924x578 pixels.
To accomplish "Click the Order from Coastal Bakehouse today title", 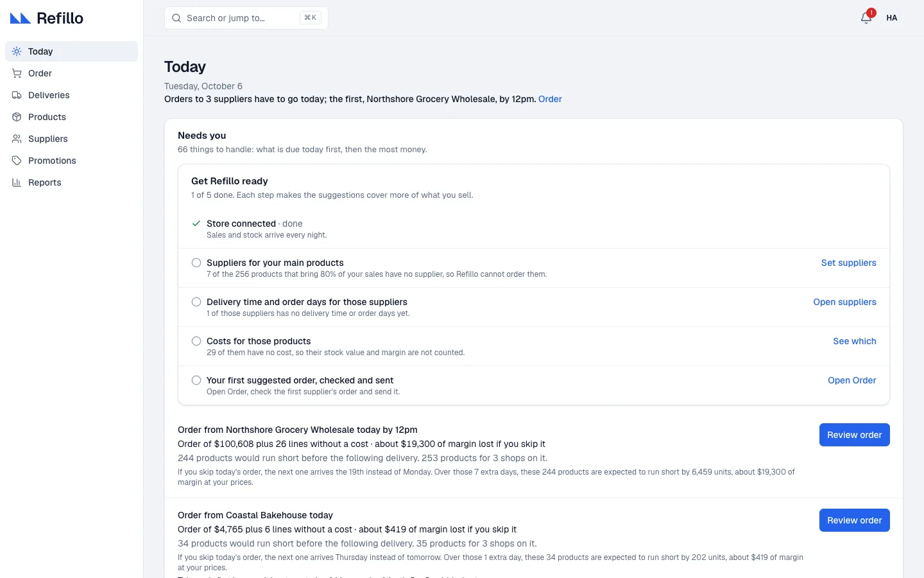I will click(255, 515).
